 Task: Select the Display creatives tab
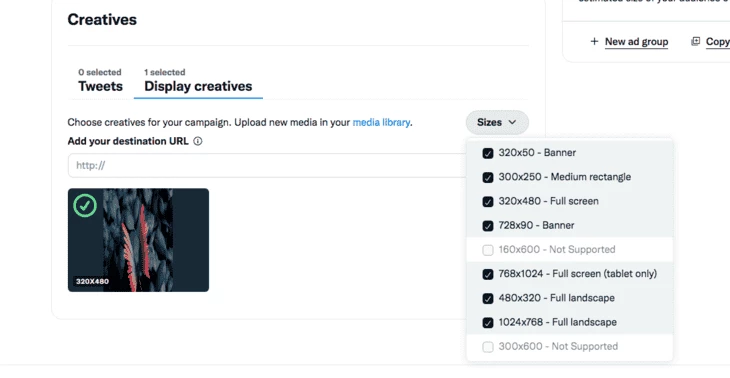tap(198, 80)
